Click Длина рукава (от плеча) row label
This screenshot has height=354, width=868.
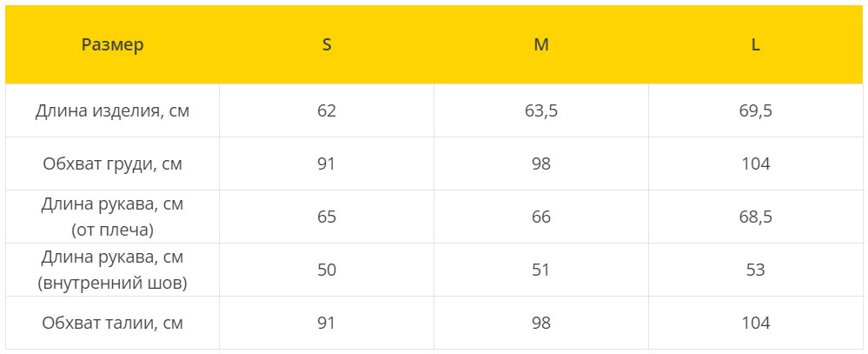(112, 217)
